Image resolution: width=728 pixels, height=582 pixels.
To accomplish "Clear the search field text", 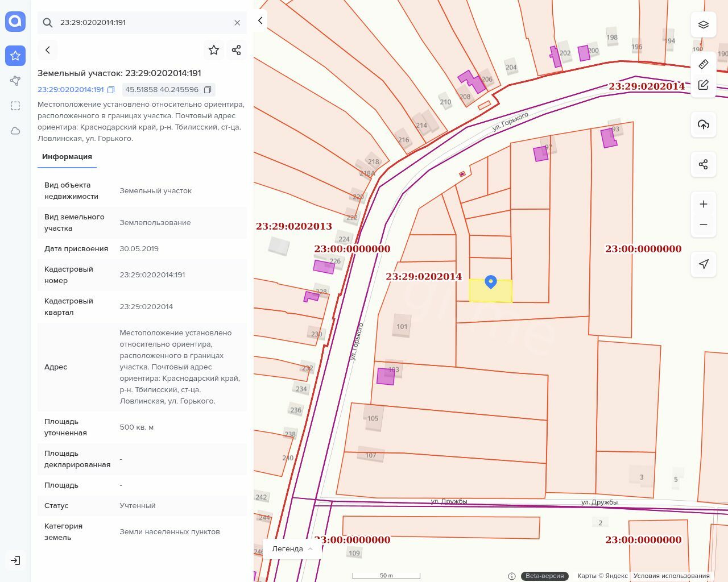I will tap(237, 23).
